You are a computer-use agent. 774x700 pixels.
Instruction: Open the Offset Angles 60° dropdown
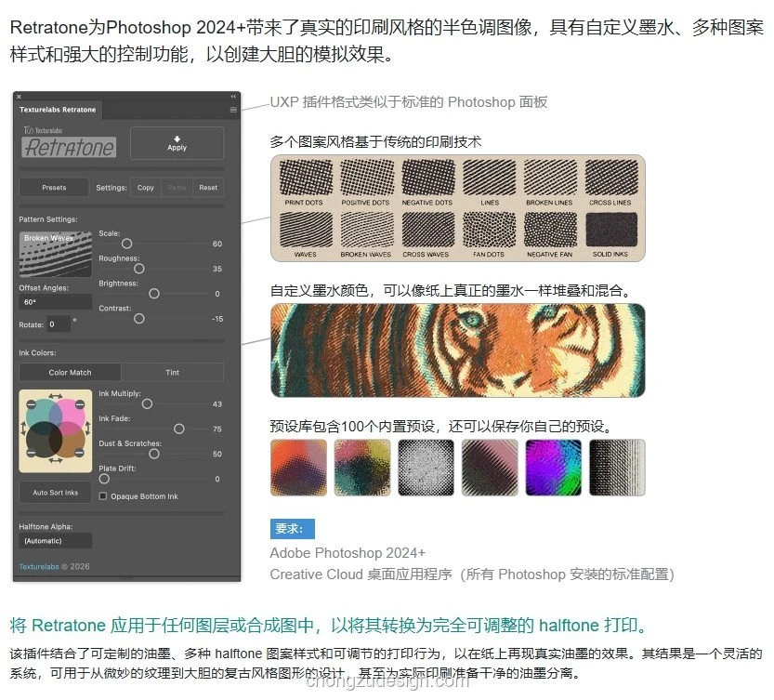(x=56, y=302)
